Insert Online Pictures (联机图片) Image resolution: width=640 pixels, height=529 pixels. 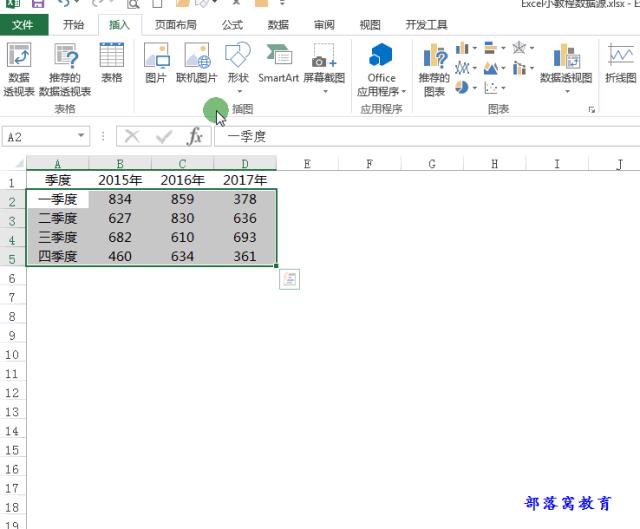(197, 62)
